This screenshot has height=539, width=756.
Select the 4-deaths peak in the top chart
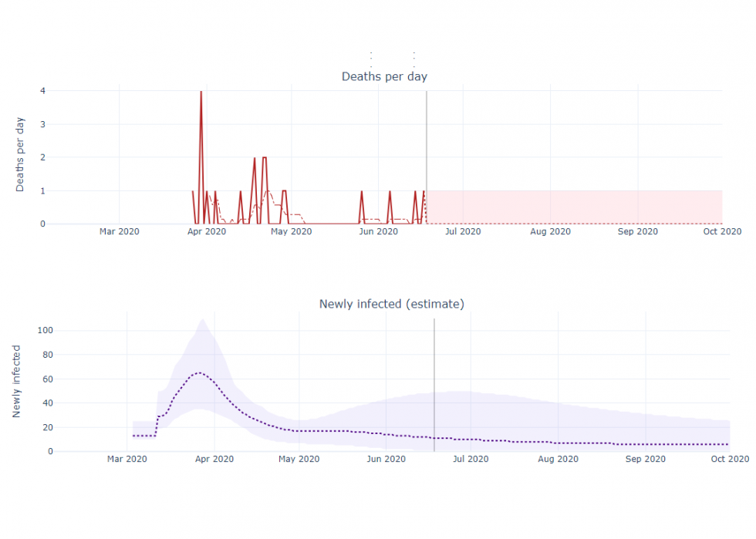click(x=201, y=93)
